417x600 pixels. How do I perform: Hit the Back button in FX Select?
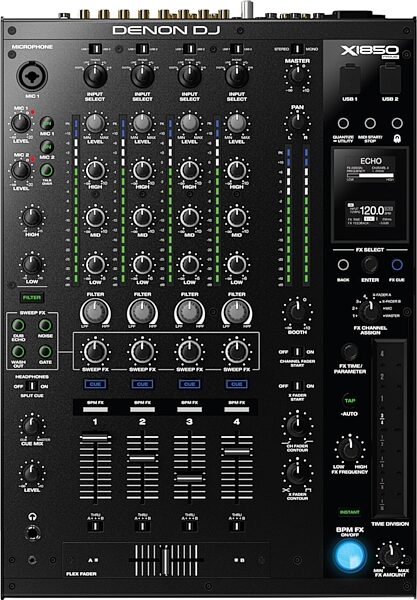click(343, 265)
